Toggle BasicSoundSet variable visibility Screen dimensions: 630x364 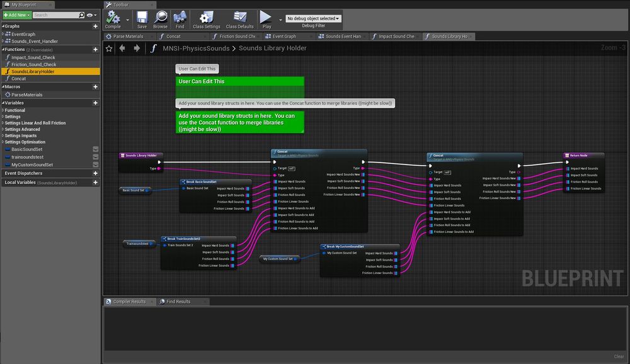[95, 149]
